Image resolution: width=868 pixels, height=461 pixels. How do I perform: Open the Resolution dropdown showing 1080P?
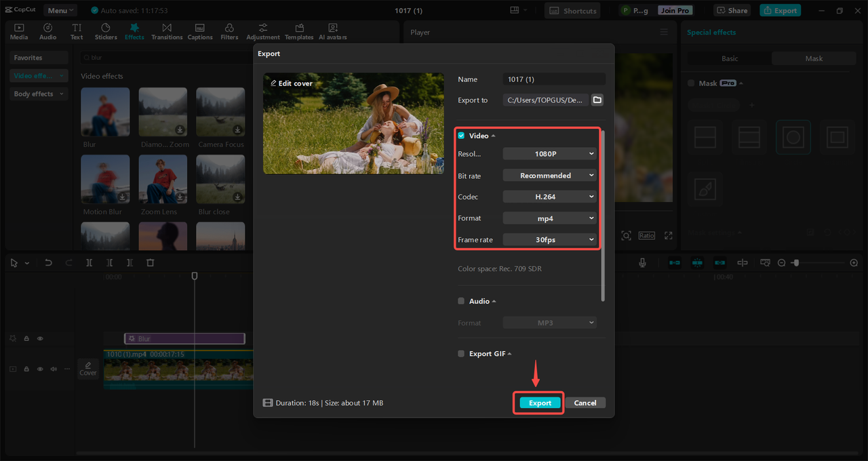(x=550, y=154)
